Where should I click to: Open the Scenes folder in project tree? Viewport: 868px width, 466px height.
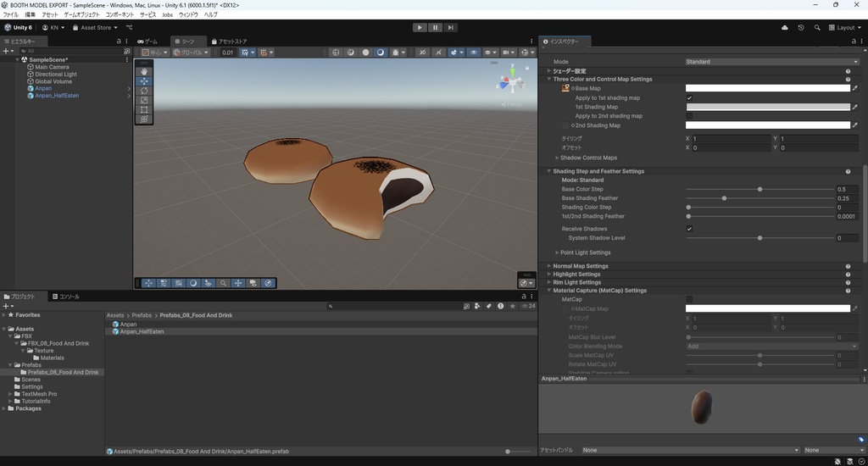[31, 380]
